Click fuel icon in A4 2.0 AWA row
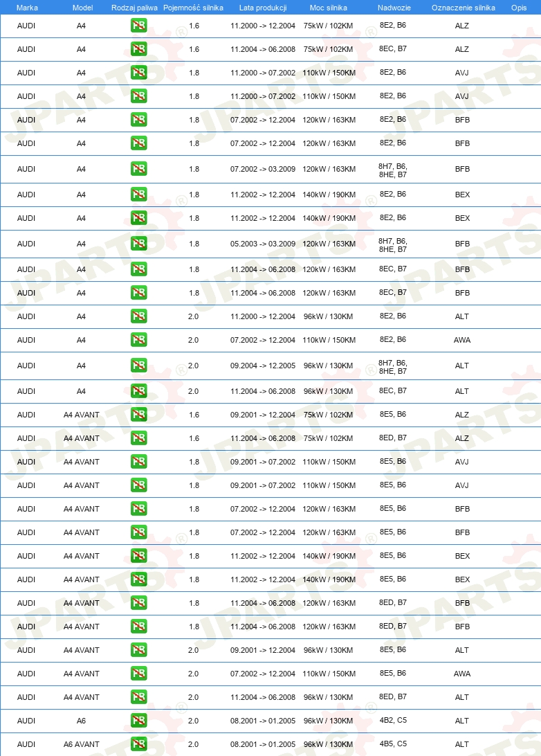Viewport: 541px width, 756px height. point(139,340)
